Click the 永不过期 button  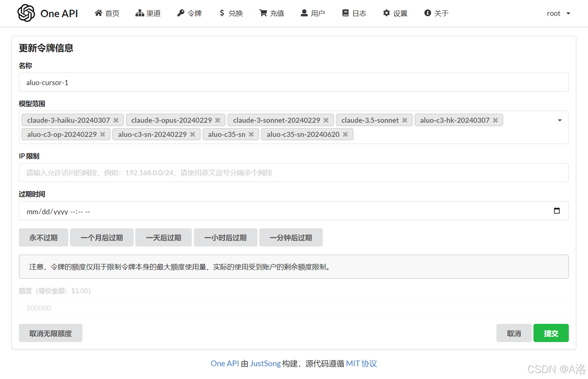click(44, 238)
